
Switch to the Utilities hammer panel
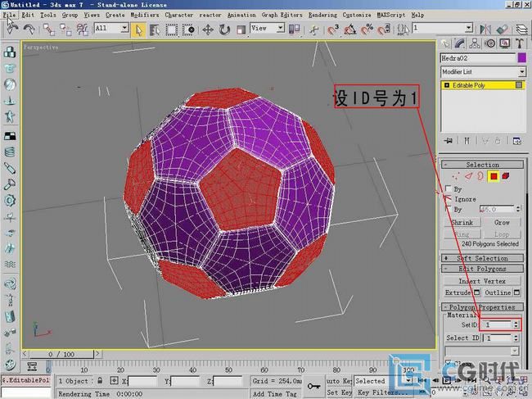[x=520, y=43]
